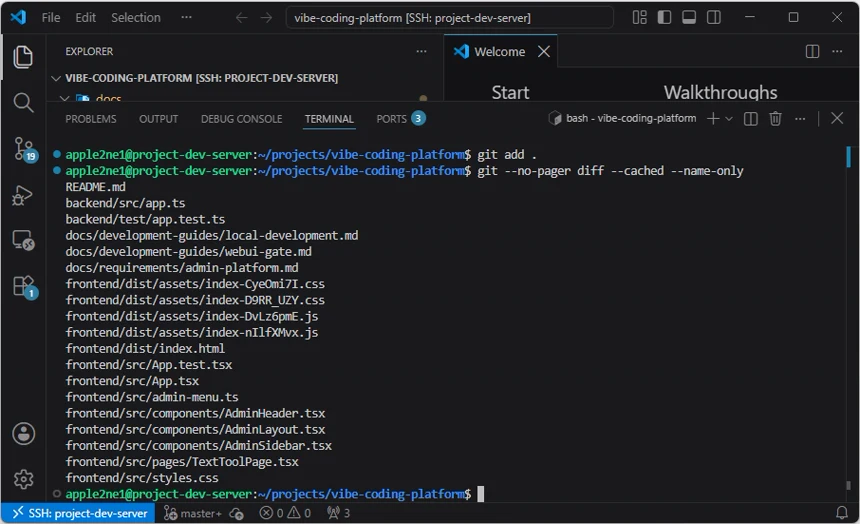Open Source Control view with 19 changes
Screen dimensions: 860x524
24,149
